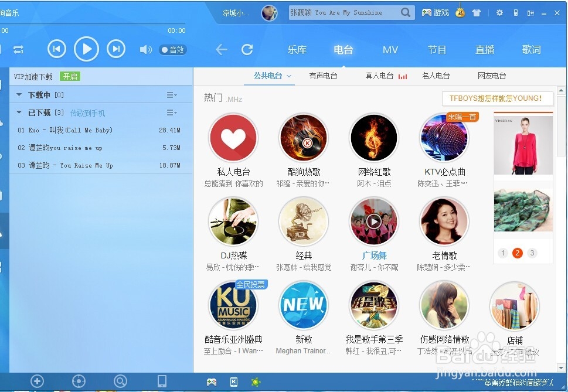The height and width of the screenshot is (392, 568).
Task: Click the TFBOYS想怎样就怎YOUNG banner link
Action: [497, 98]
